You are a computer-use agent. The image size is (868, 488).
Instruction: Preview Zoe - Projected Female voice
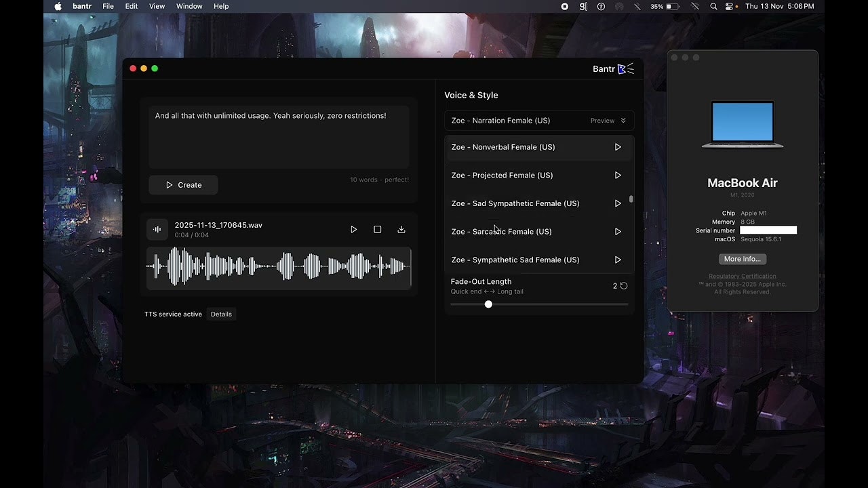click(x=618, y=176)
